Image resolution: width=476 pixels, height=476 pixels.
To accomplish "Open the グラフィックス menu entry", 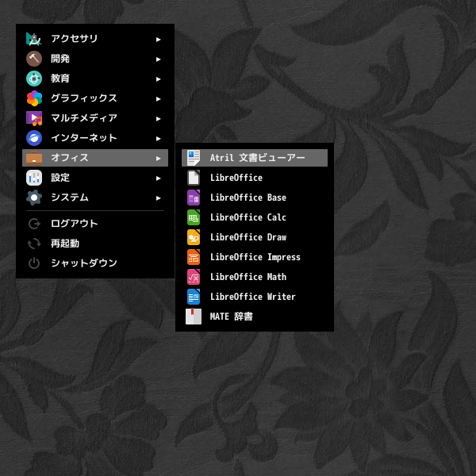I will 95,98.
